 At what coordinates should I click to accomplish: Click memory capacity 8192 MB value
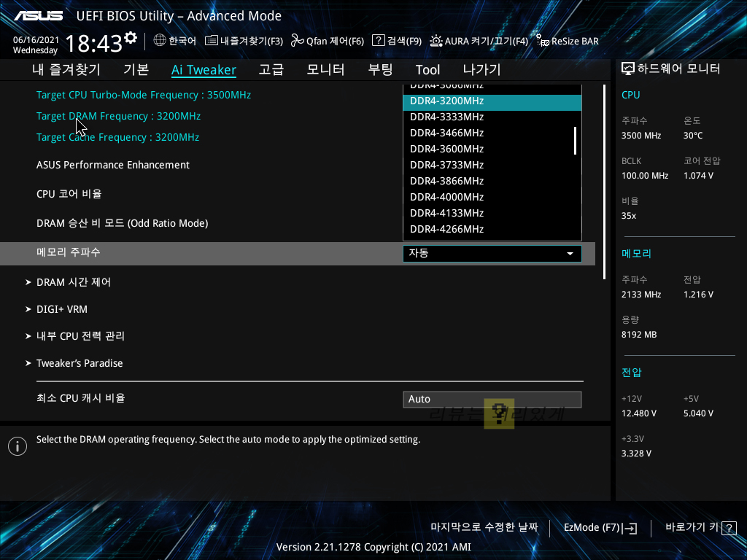[x=639, y=335]
